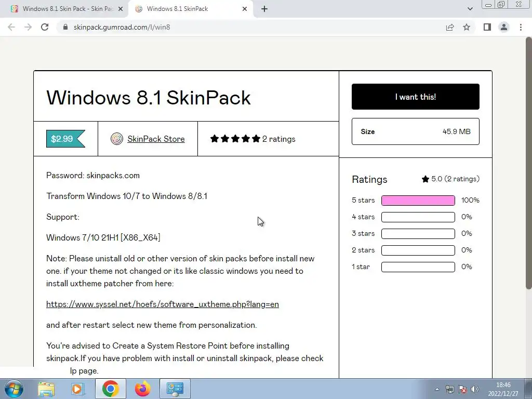Open Chrome three-dot menu
The height and width of the screenshot is (399, 532).
[x=521, y=27]
